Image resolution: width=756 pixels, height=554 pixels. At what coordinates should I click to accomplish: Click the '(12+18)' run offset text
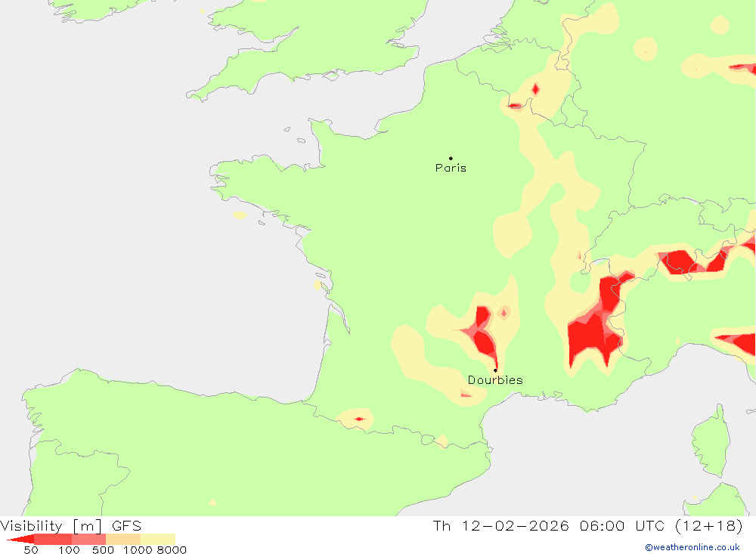pyautogui.click(x=709, y=525)
